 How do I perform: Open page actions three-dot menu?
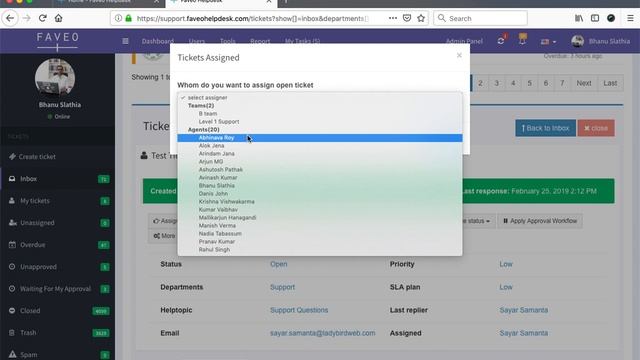pyautogui.click(x=393, y=18)
